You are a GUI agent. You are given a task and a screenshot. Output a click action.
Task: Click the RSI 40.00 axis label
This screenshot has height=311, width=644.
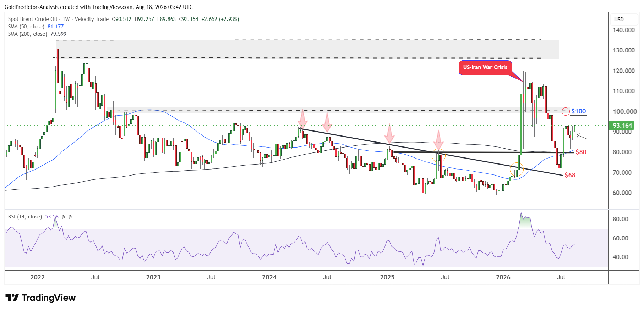tap(621, 257)
